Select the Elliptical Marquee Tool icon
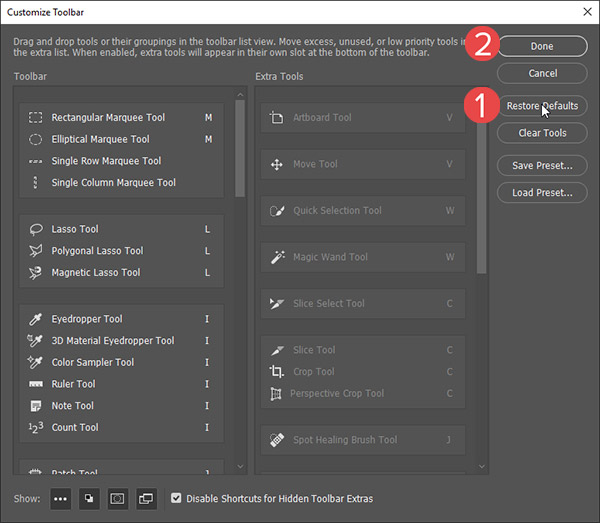The image size is (600, 523). coord(35,140)
